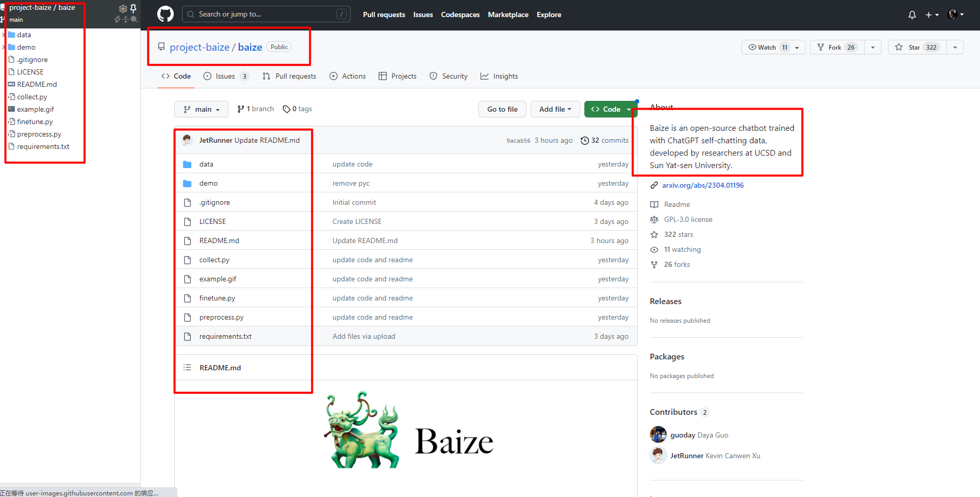This screenshot has width=980, height=497.
Task: Open the Marketplace page
Action: (508, 14)
